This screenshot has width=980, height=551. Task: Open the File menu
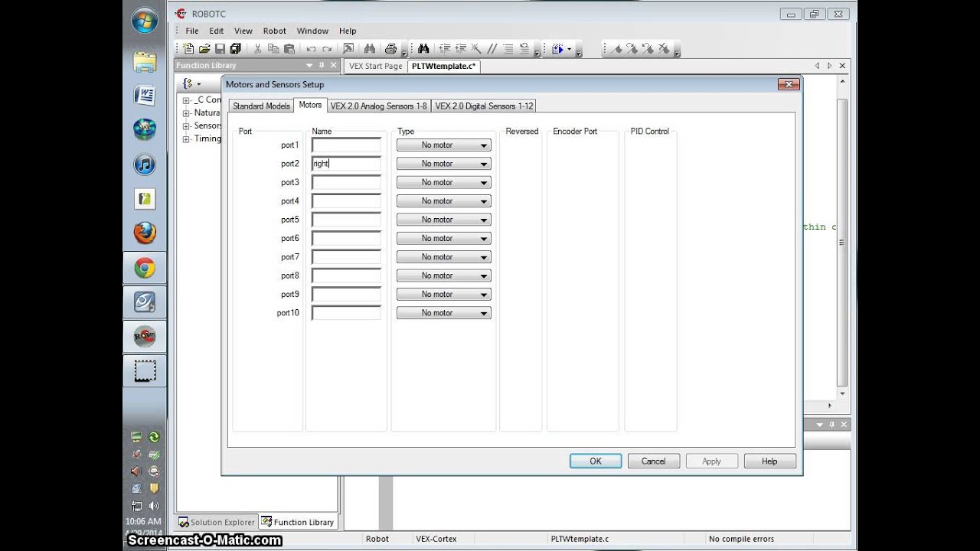192,31
